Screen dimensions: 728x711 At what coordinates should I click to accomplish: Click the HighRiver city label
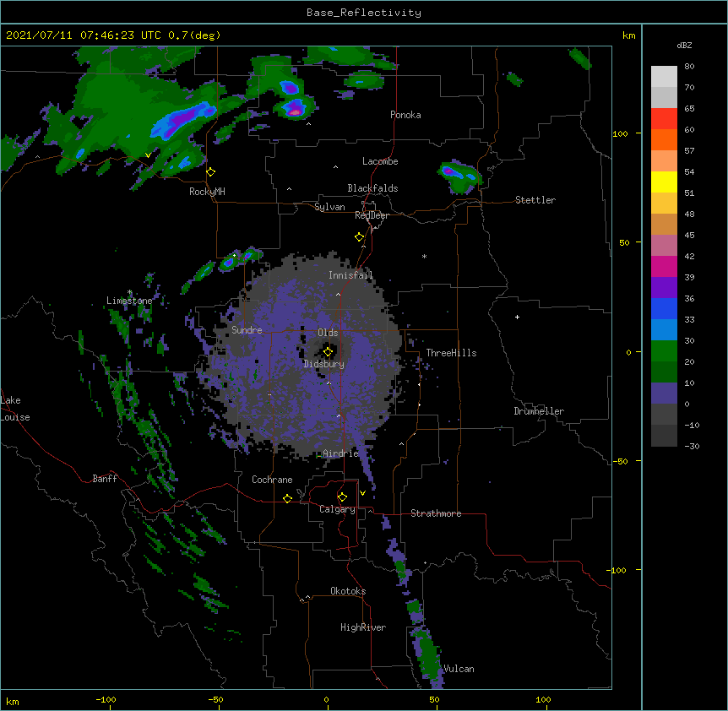pos(363,627)
